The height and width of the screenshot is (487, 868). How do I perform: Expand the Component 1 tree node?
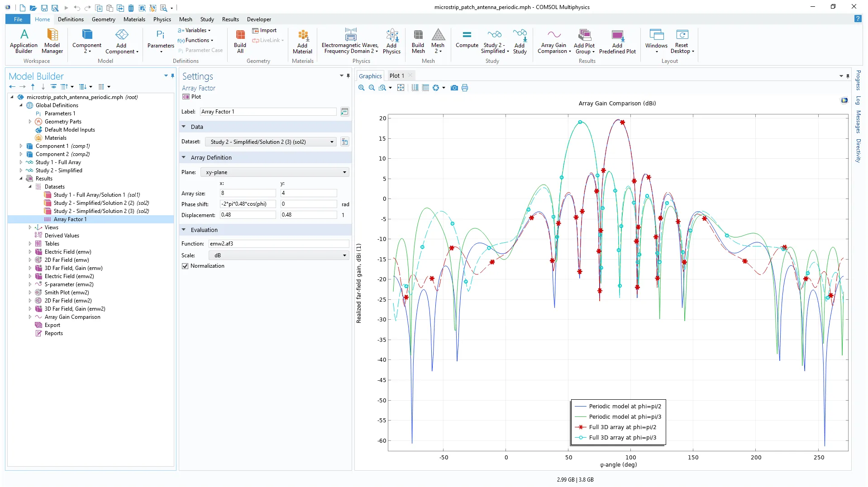21,146
